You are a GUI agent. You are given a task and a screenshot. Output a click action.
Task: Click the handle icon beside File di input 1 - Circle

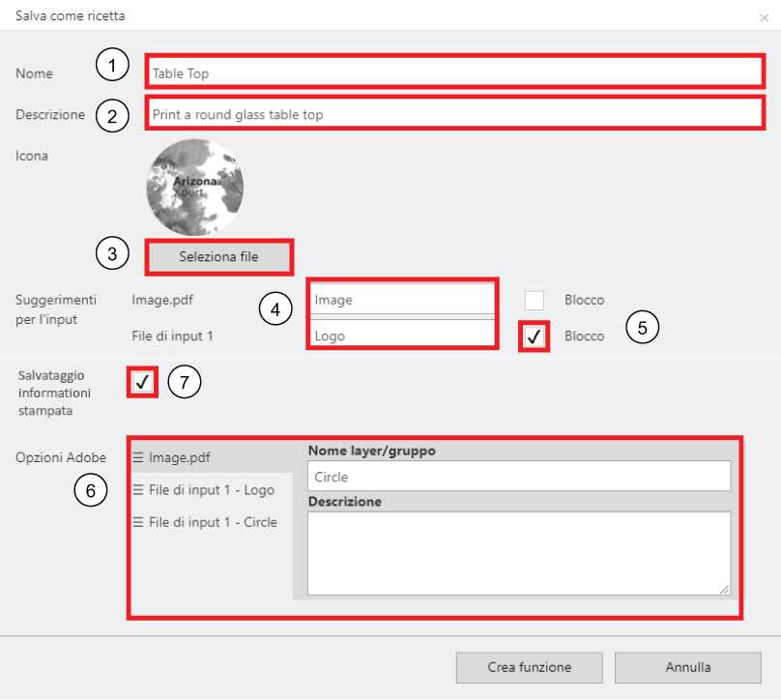tap(138, 522)
